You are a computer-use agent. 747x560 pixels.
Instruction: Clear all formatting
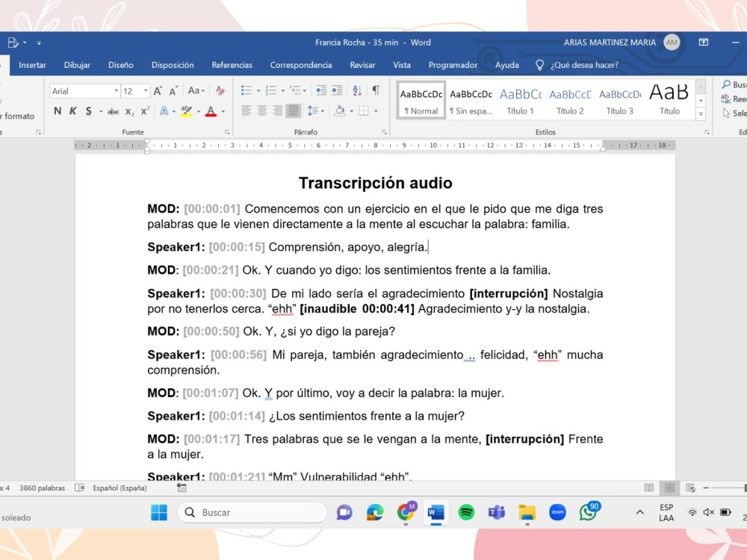[220, 90]
